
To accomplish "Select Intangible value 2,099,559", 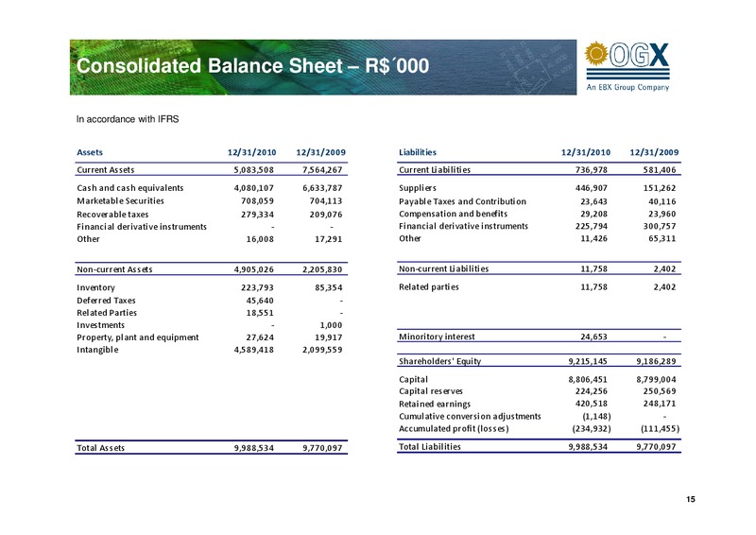I will tap(322, 350).
